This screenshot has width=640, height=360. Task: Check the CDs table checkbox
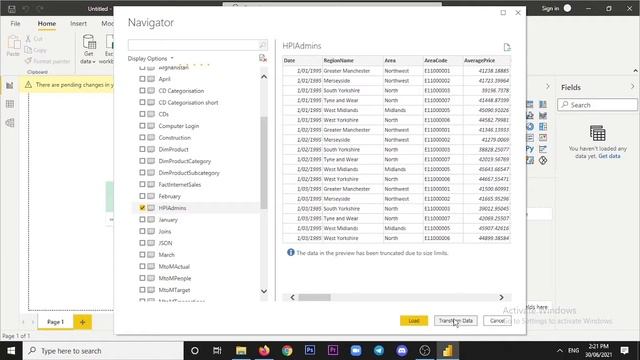pyautogui.click(x=142, y=114)
